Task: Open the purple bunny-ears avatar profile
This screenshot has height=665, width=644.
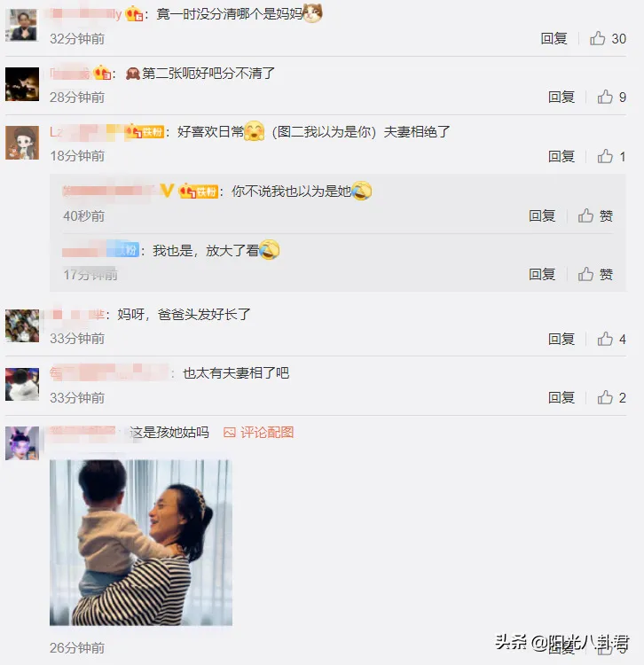Action: (x=22, y=443)
